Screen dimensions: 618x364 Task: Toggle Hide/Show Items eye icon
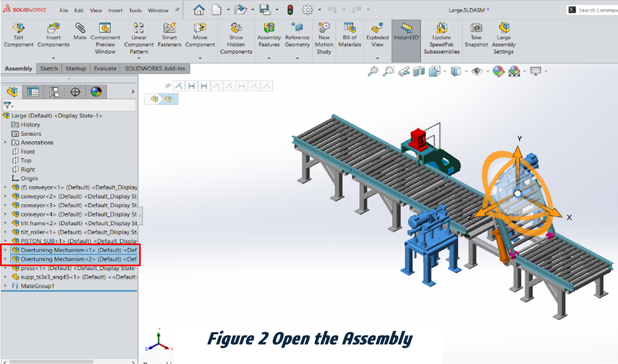477,71
